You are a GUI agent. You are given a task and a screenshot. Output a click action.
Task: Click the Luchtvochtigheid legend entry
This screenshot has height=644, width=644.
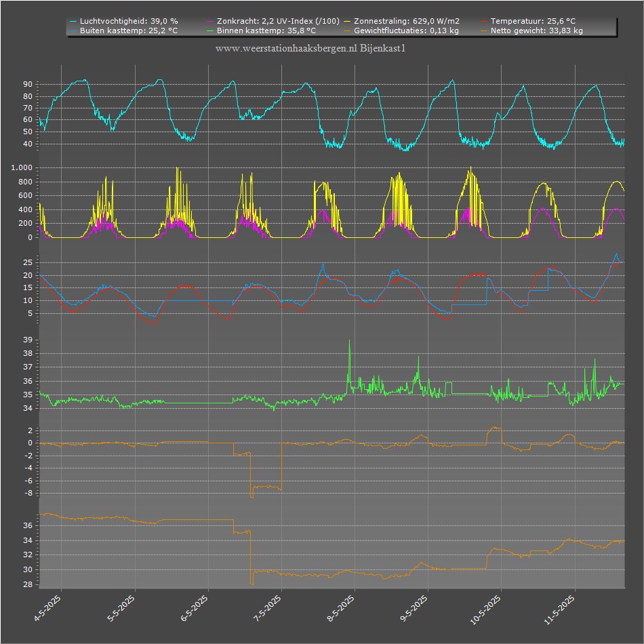point(124,21)
